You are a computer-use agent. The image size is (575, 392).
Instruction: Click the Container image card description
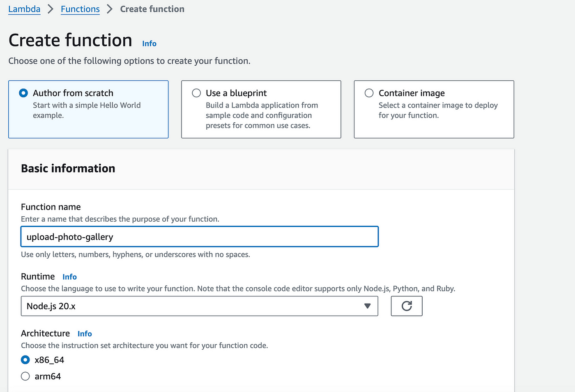(438, 110)
